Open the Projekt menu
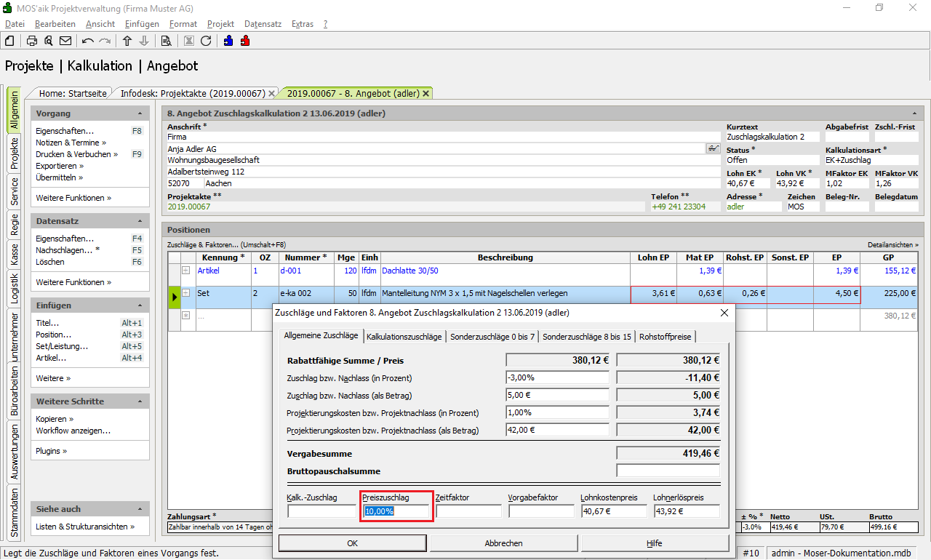 click(220, 24)
